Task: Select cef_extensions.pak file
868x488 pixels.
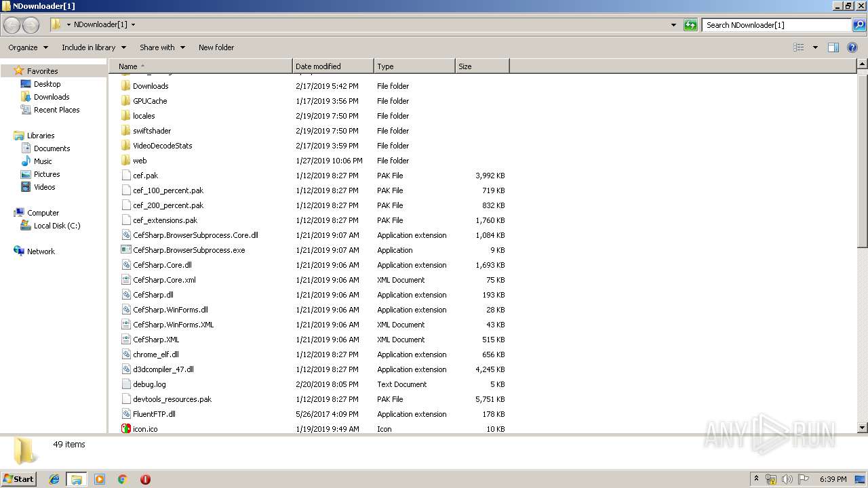Action: pyautogui.click(x=165, y=220)
